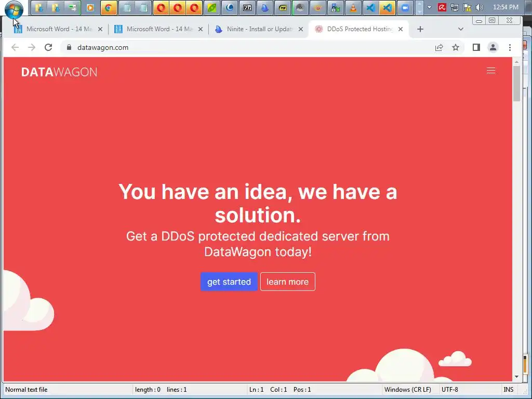This screenshot has width=532, height=399.
Task: Click the DATAWAGON logo
Action: coord(59,72)
